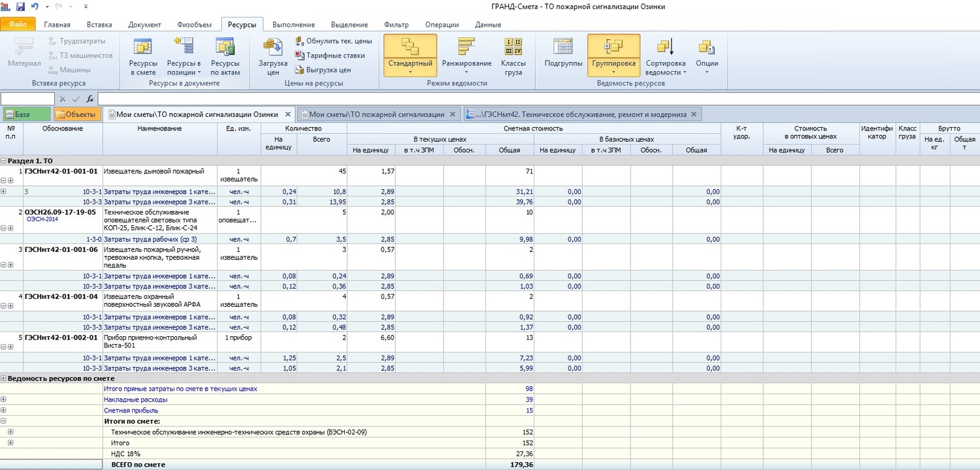Expand Ведомость ресурсов по смете
980x470 pixels.
[4, 379]
